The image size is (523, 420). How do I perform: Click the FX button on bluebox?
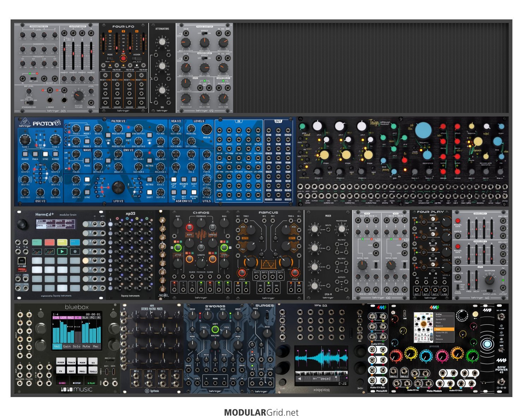pos(61,371)
